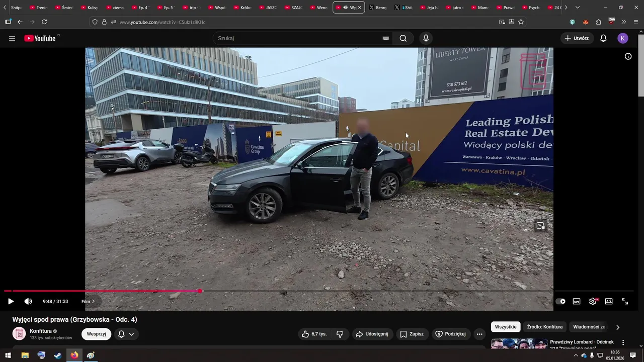The image size is (644, 362).
Task: Reload the page
Action: (44, 22)
